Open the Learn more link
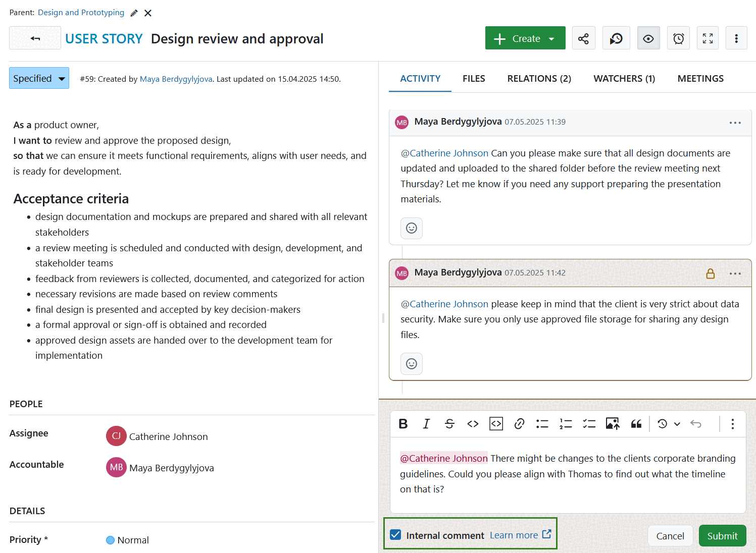The width and height of the screenshot is (756, 553). (x=514, y=535)
